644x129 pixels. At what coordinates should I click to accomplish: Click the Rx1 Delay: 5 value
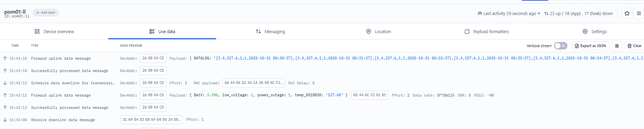pyautogui.click(x=301, y=83)
